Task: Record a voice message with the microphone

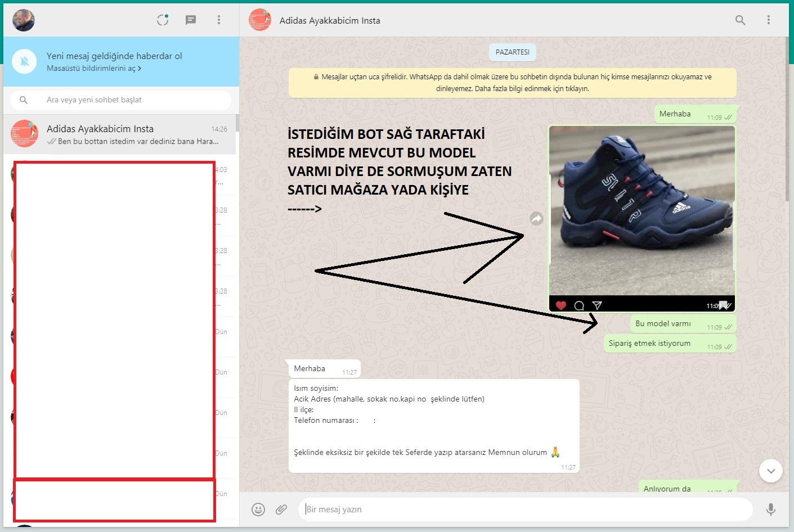Action: coord(771,510)
